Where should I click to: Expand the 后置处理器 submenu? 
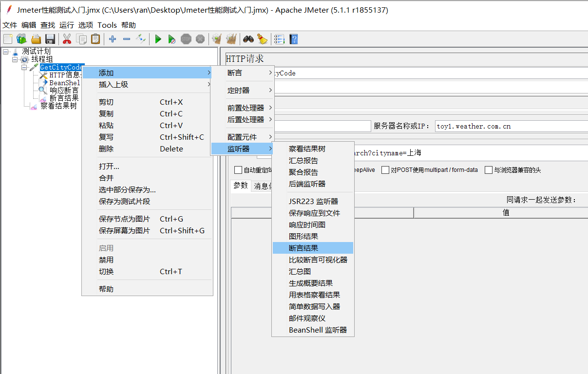pos(243,119)
